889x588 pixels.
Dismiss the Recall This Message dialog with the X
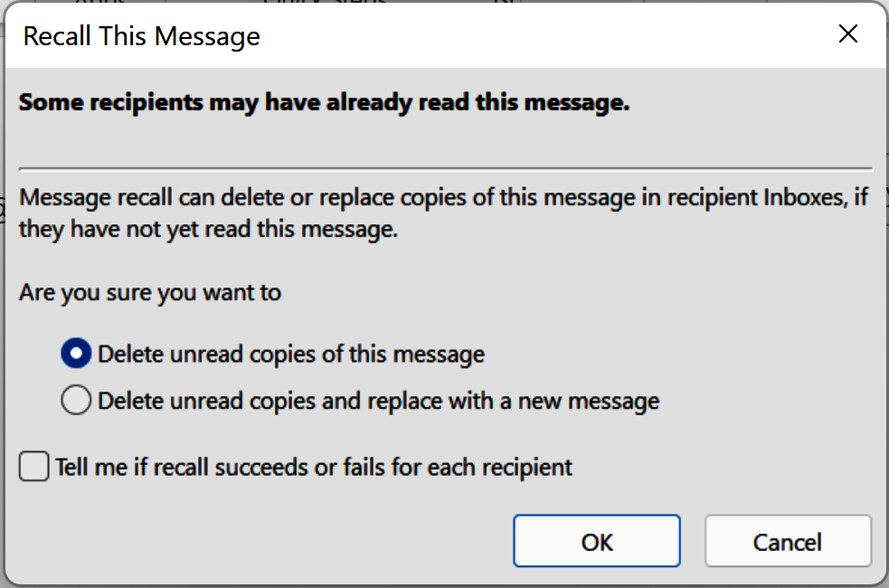click(847, 34)
